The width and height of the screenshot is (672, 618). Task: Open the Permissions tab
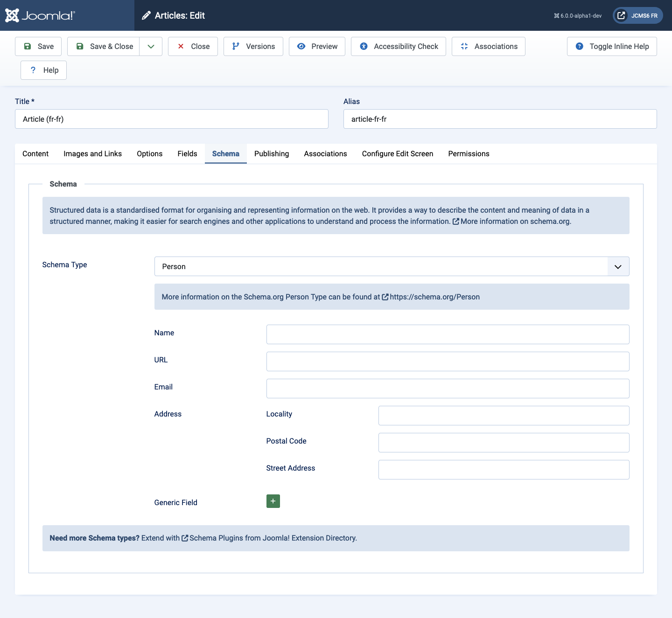click(469, 153)
